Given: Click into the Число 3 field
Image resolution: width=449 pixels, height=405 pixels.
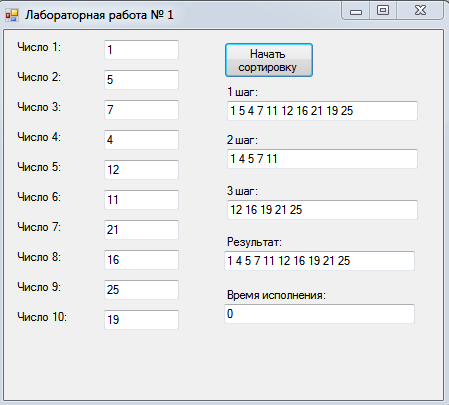Looking at the screenshot, I should [x=141, y=110].
